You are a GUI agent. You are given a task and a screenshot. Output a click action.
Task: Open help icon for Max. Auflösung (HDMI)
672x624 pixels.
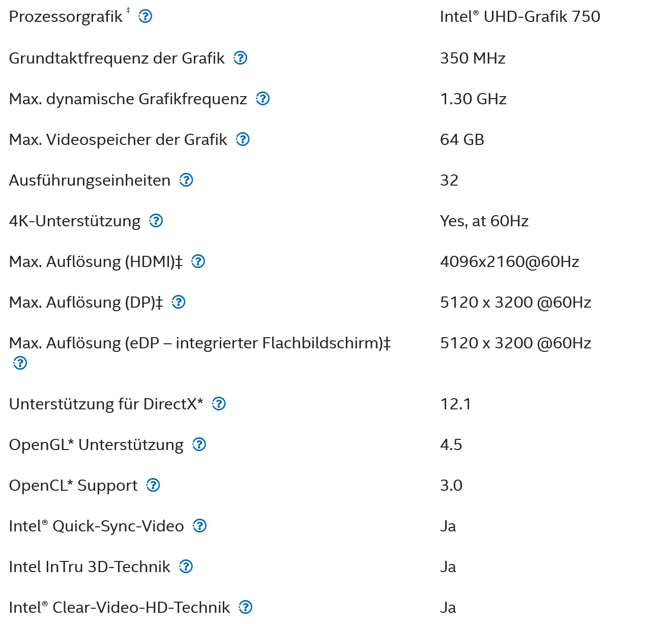click(x=198, y=261)
